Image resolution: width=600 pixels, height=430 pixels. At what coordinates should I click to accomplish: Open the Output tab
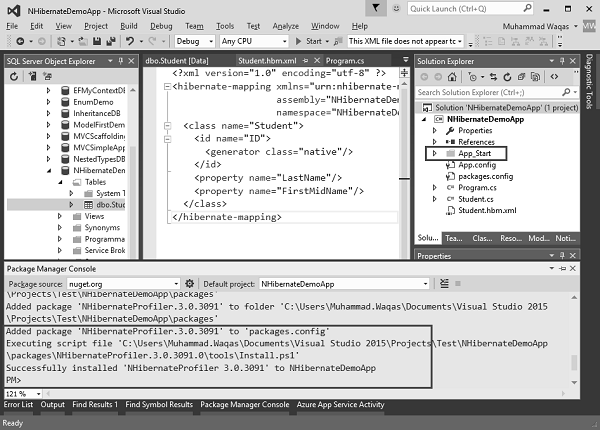[x=52, y=404]
